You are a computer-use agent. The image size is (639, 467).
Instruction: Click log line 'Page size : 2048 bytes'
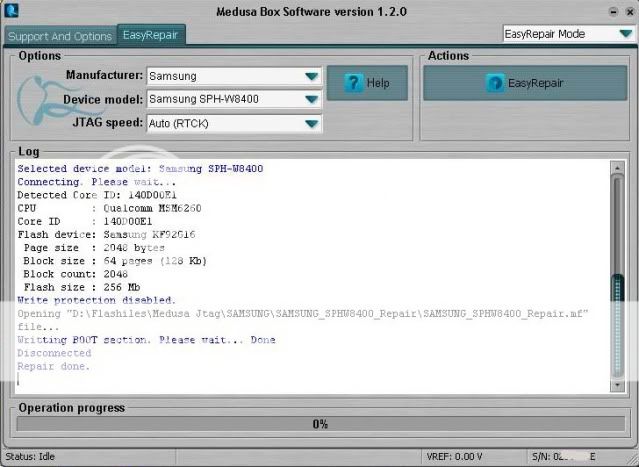click(x=94, y=248)
